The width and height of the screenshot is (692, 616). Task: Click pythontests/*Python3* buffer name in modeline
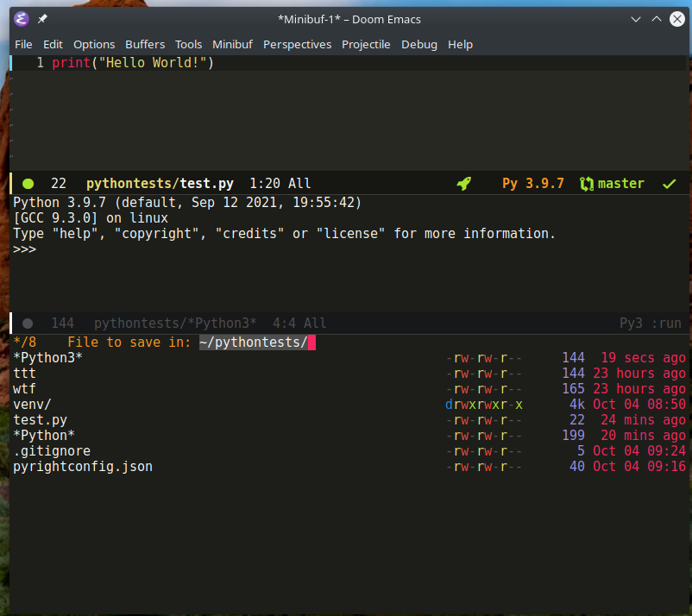(175, 324)
